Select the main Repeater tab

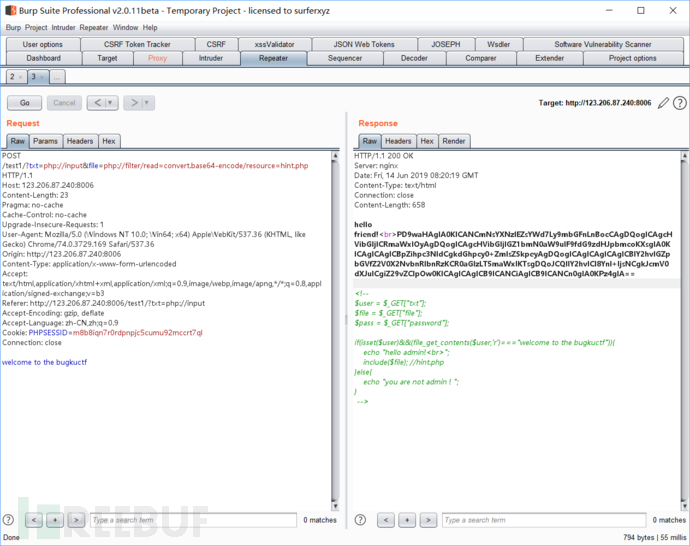pyautogui.click(x=273, y=58)
